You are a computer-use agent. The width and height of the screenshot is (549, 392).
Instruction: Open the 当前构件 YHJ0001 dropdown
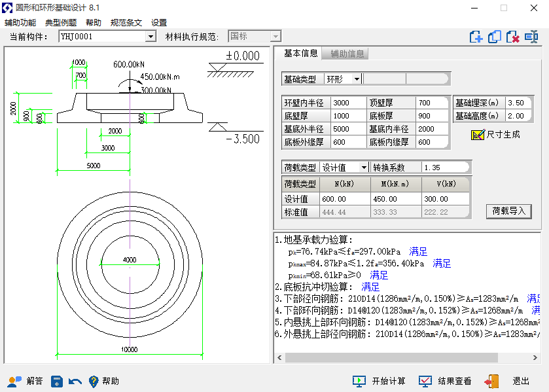pos(151,37)
